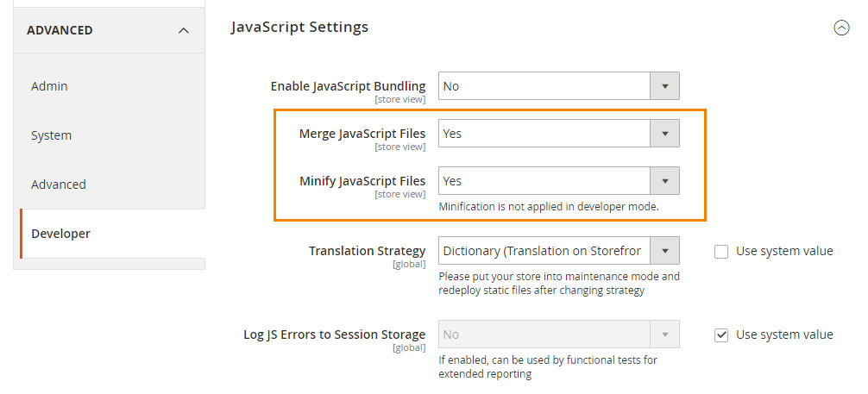Click the disabled Log JS Errors select field
868x394 pixels.
[544, 335]
